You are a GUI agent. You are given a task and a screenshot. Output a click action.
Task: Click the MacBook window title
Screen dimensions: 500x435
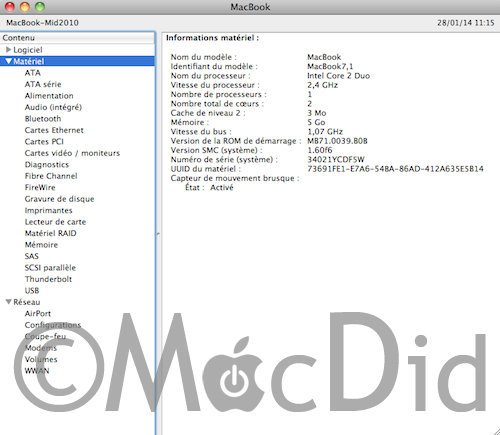pyautogui.click(x=250, y=7)
